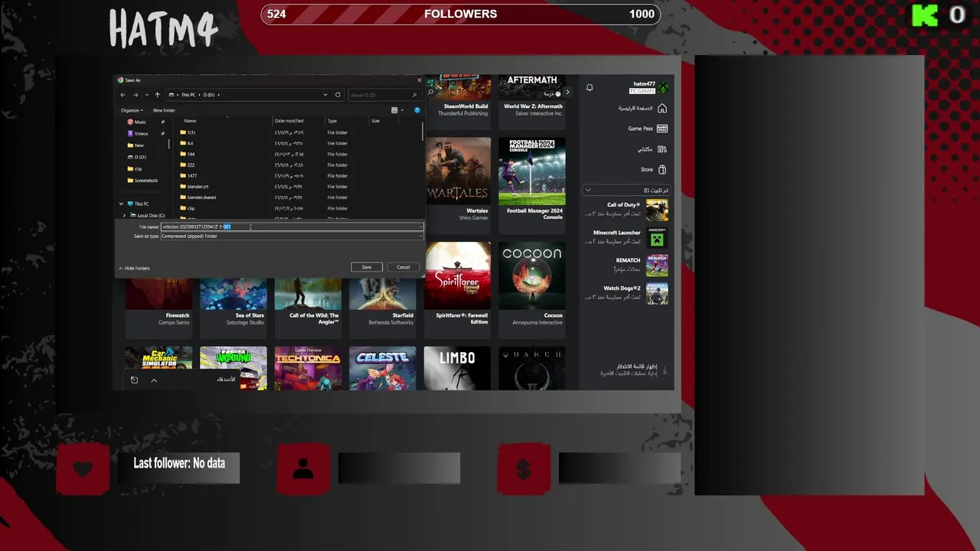Go to the Xbox home page icon
The image size is (980, 551).
662,108
